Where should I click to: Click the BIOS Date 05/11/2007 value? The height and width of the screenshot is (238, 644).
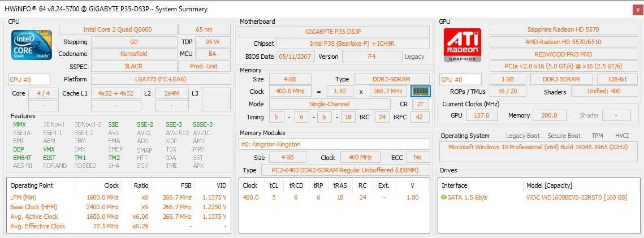pyautogui.click(x=296, y=57)
